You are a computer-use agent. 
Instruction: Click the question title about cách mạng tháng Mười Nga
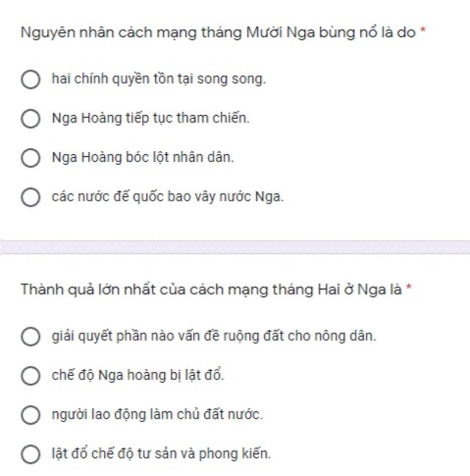218,33
